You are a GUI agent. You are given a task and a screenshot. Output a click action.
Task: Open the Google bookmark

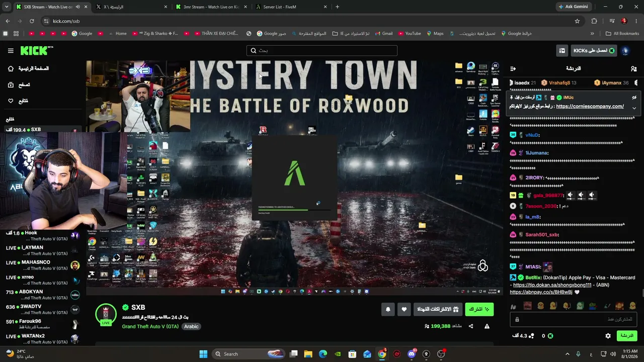pyautogui.click(x=82, y=34)
